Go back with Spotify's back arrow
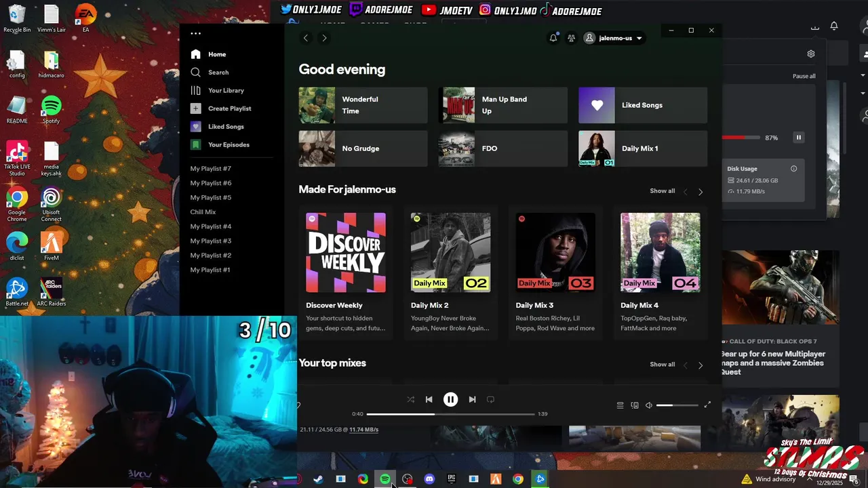 coord(306,38)
